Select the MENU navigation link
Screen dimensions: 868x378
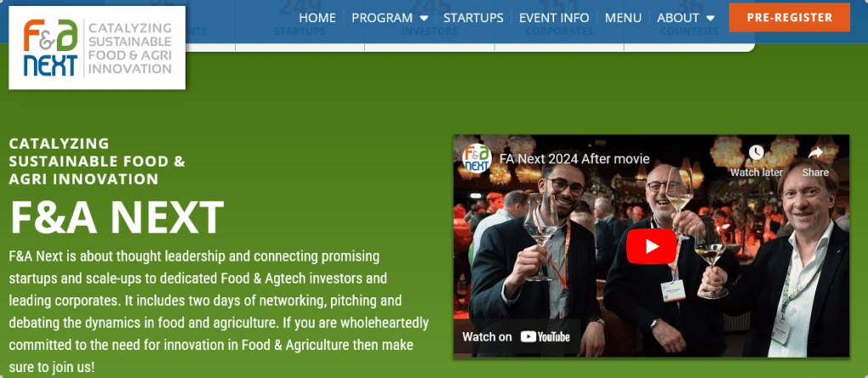(623, 18)
